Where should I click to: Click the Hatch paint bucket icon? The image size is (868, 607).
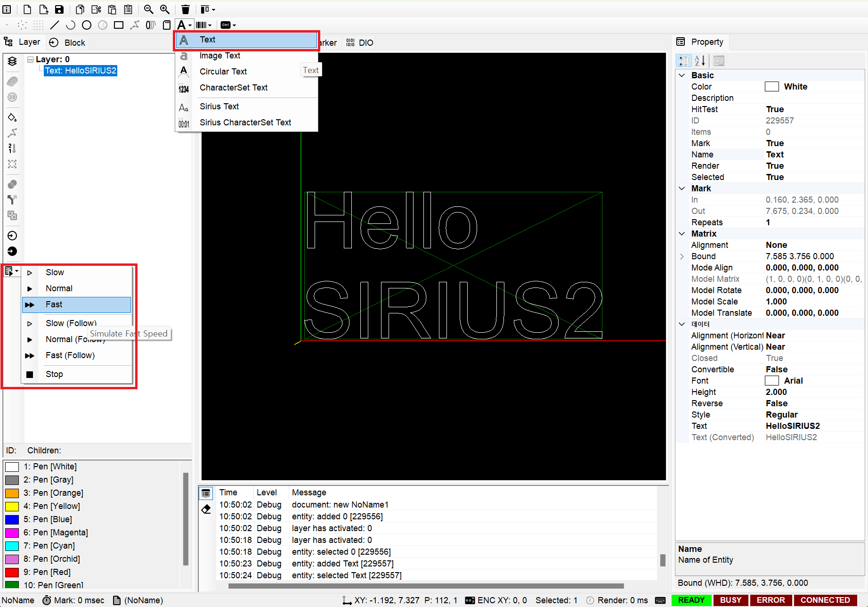tap(12, 117)
